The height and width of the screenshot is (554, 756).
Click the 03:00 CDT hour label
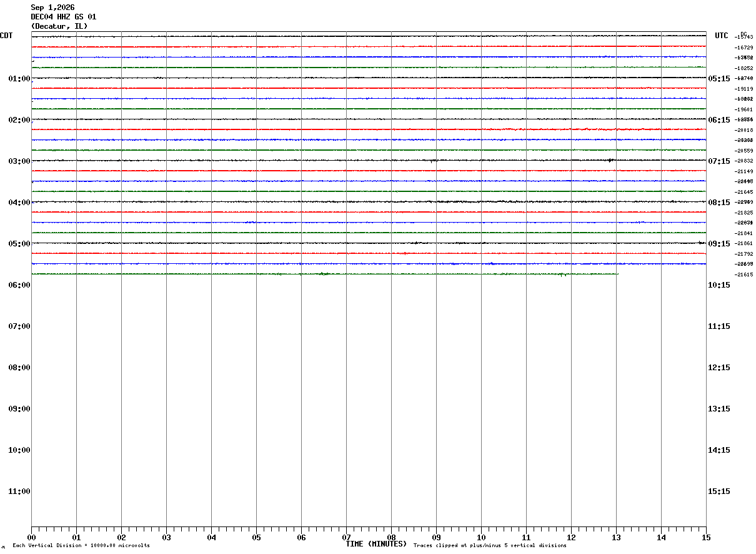pos(19,161)
